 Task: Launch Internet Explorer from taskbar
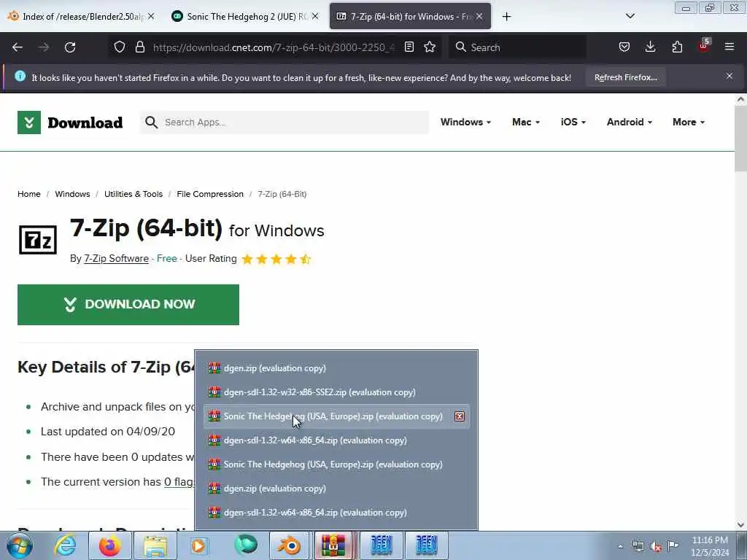coord(65,545)
